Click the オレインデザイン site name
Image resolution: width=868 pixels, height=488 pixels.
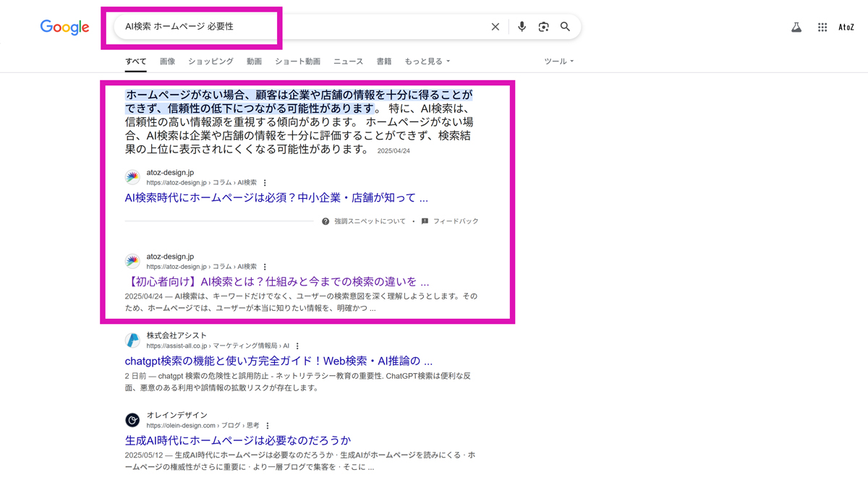point(176,415)
